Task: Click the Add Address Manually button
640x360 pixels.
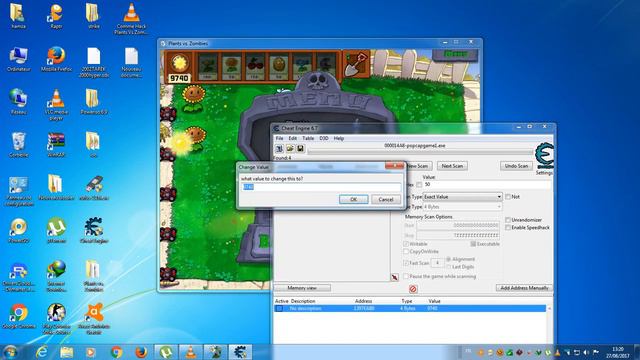Action: point(524,288)
